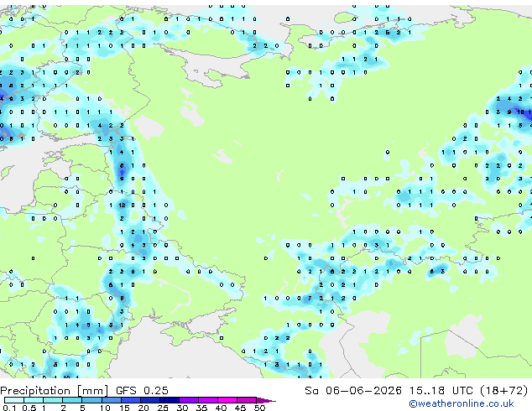
Task: Click the 0.1–0.5 mm palest legend swatch
Action: [14, 400]
